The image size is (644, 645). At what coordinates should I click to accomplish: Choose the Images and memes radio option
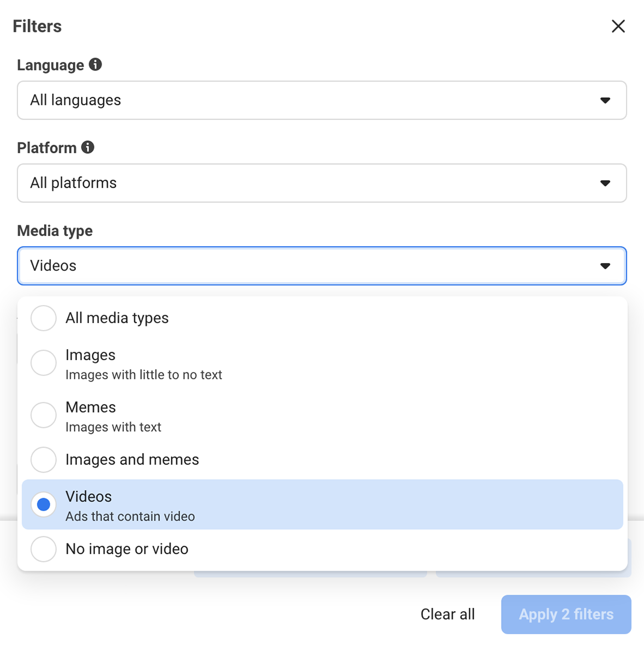point(44,460)
